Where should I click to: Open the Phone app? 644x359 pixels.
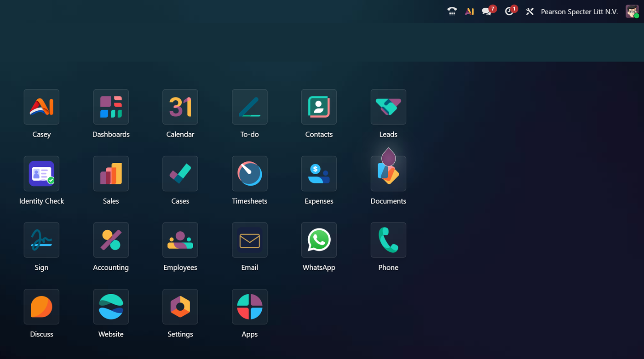[388, 240]
